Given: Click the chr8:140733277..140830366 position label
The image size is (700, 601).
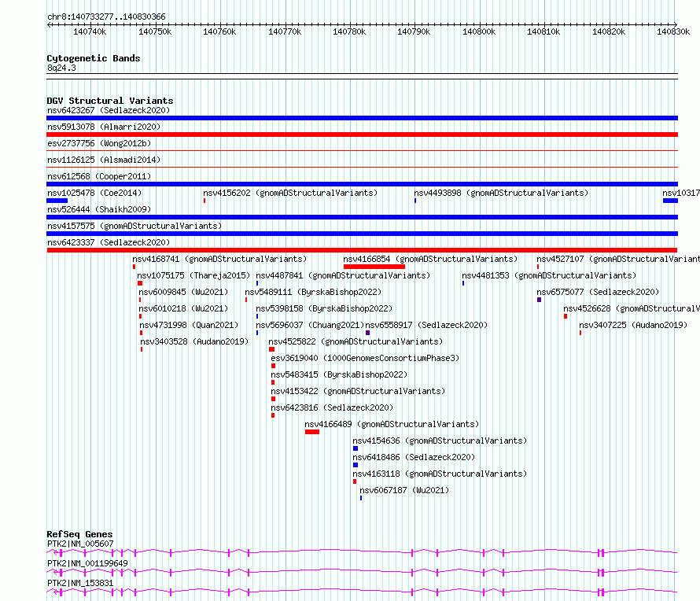Looking at the screenshot, I should coord(106,17).
